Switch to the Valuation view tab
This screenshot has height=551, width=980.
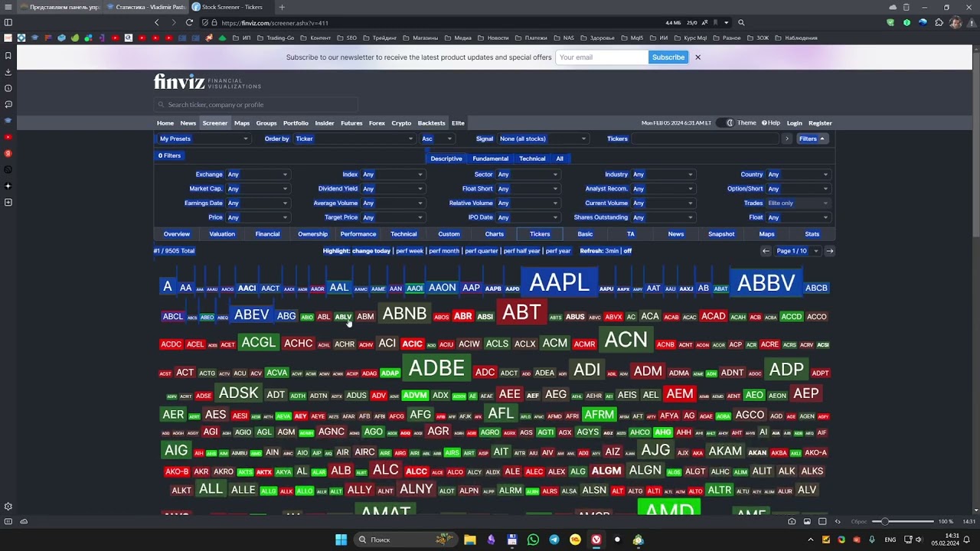click(222, 234)
